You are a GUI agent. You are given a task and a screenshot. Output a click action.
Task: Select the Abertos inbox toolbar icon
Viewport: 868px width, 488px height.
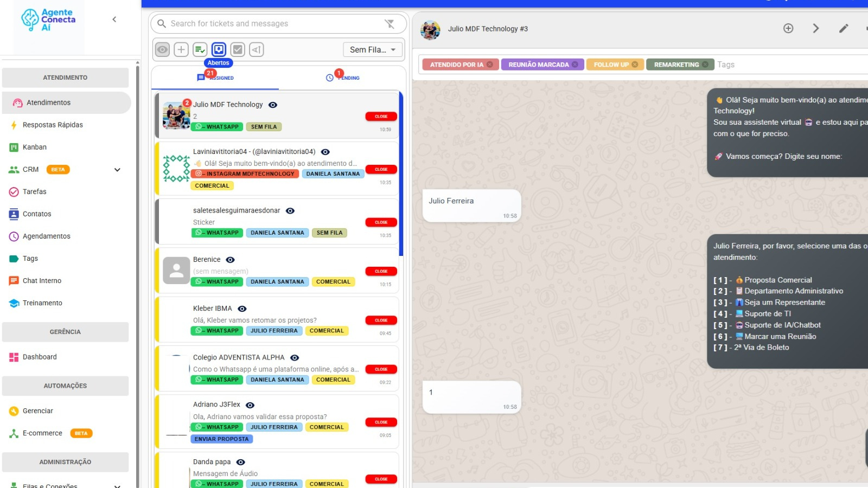[x=219, y=49]
